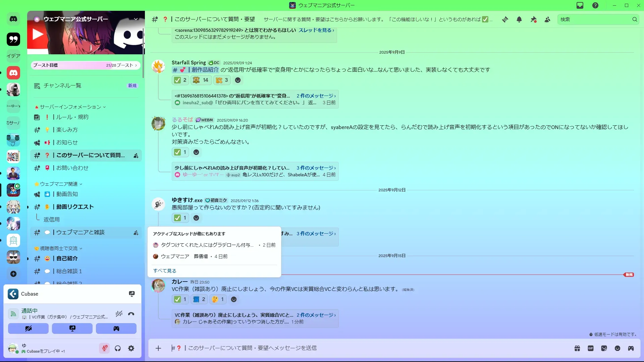Viewport: 644px width, 362px height.
Task: Expand the server name dropdown
Action: click(x=136, y=19)
